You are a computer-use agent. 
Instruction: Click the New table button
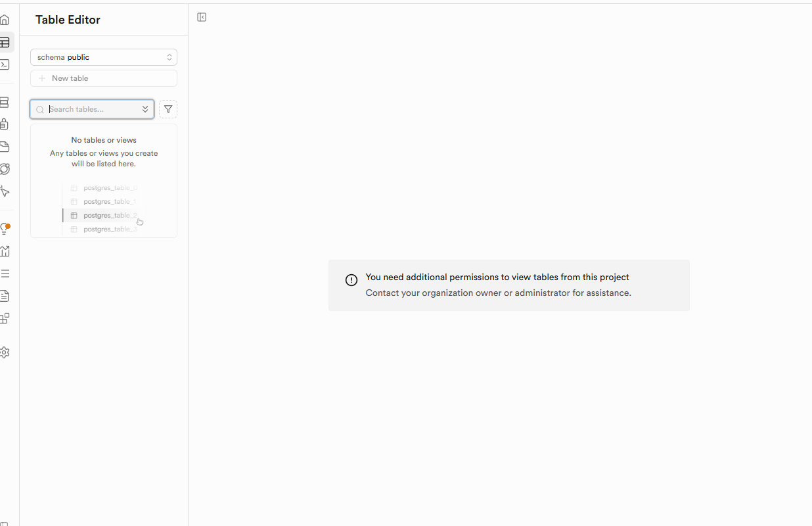(x=104, y=78)
